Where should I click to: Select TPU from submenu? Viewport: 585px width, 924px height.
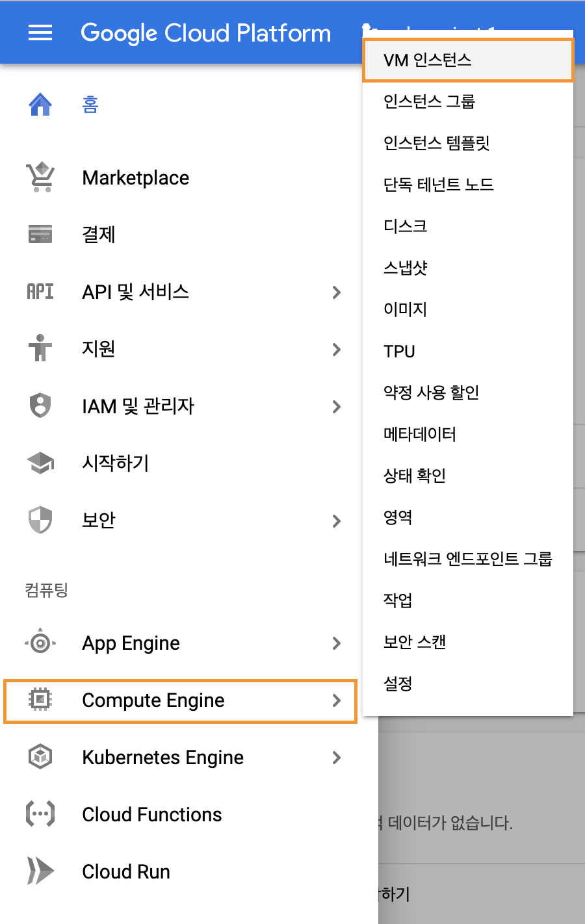[468, 351]
